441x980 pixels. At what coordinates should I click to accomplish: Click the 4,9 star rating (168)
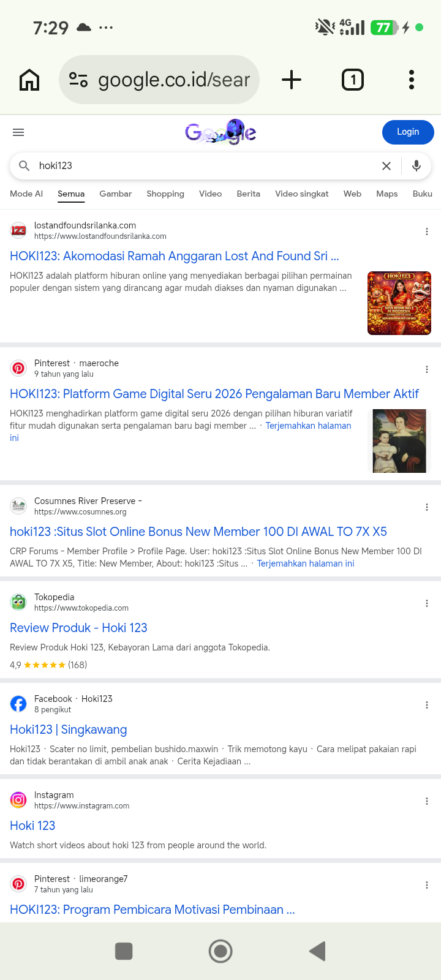pos(48,665)
